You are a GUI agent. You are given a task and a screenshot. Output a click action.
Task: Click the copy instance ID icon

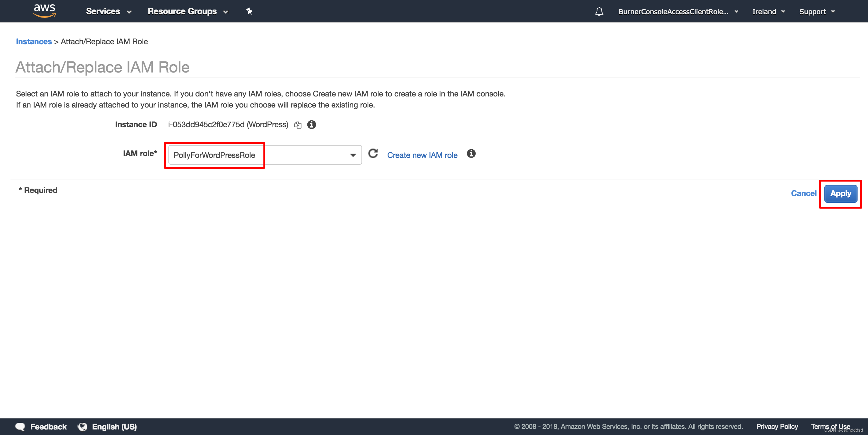(x=298, y=125)
